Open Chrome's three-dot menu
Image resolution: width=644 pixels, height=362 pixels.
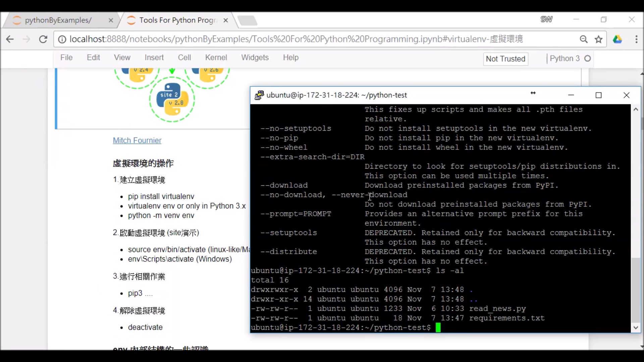pos(636,39)
